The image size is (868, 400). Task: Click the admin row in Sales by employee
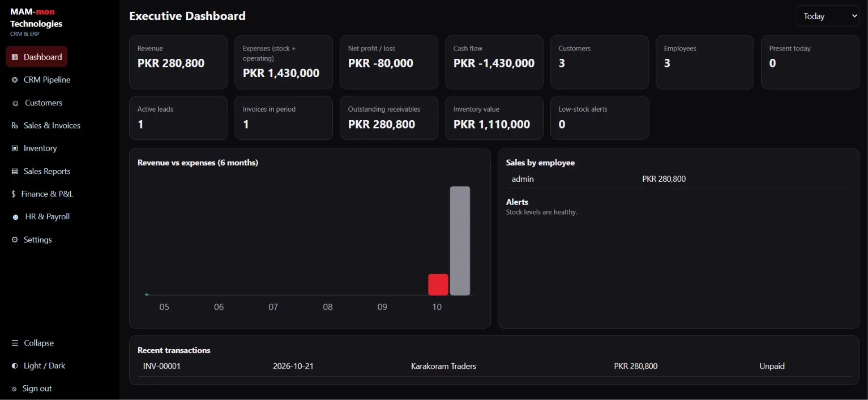678,179
